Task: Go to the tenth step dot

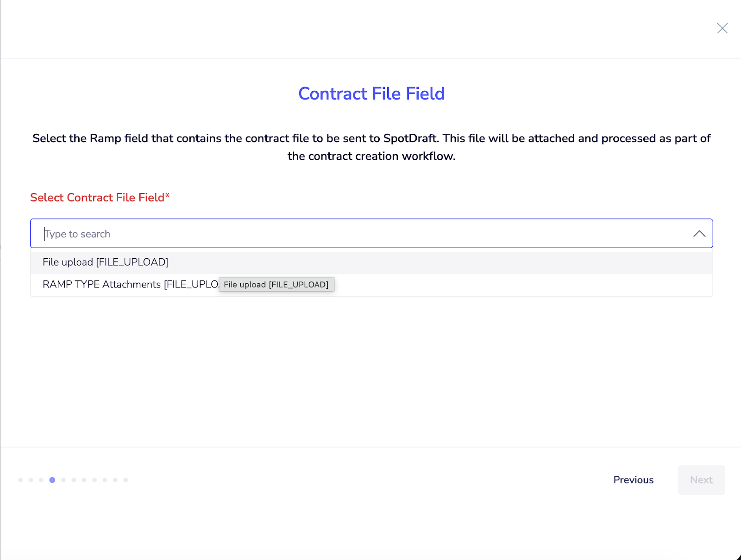Action: (x=115, y=480)
